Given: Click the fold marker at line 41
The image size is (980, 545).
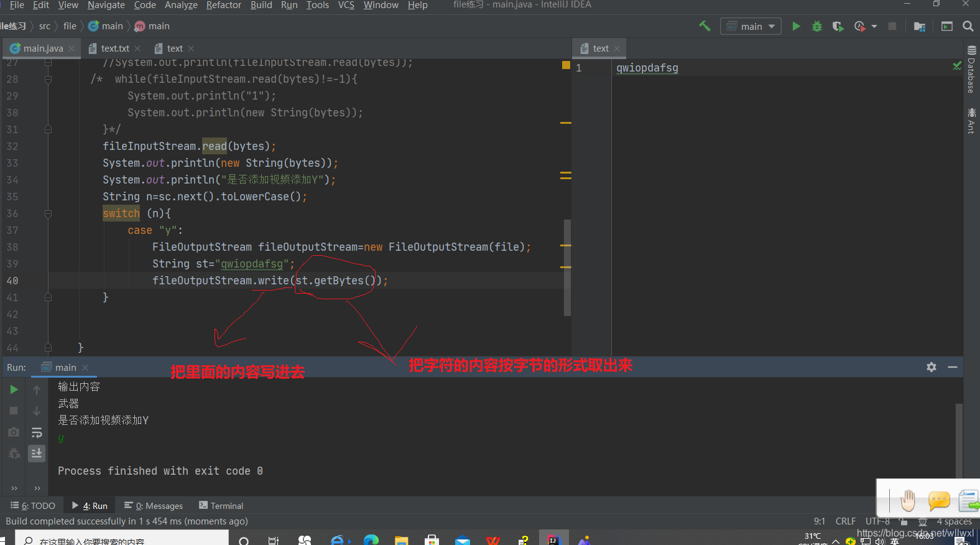Looking at the screenshot, I should [x=48, y=297].
